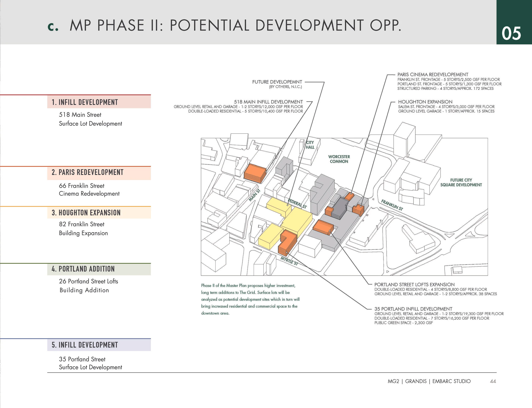Click the Portland Street Lofts Expansion callout
Viewport: 532px width, 408px height.
click(414, 284)
